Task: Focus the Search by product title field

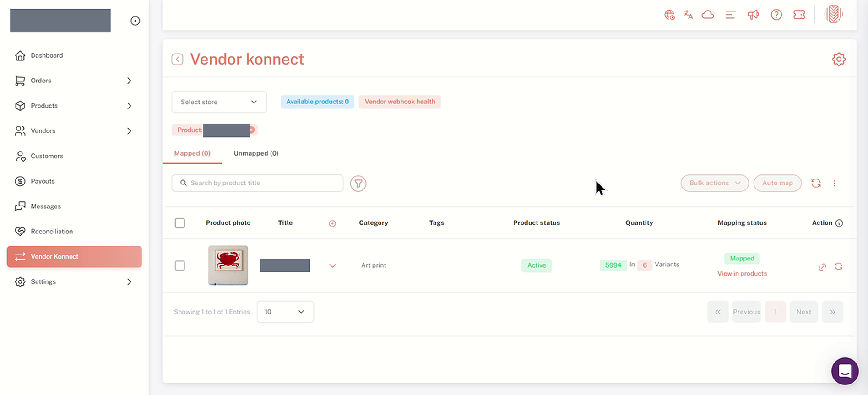Action: pos(257,183)
